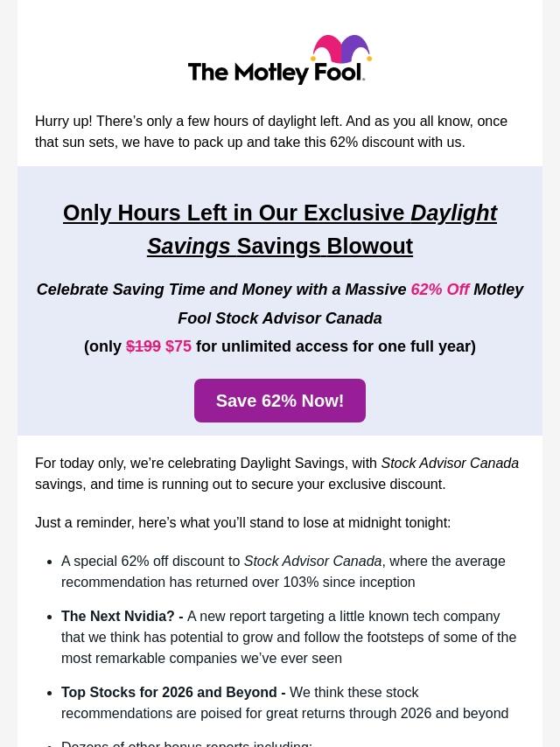This screenshot has height=747, width=560.
Task: Click "Dozens of other bonus reports including" line
Action: pyautogui.click(x=186, y=743)
